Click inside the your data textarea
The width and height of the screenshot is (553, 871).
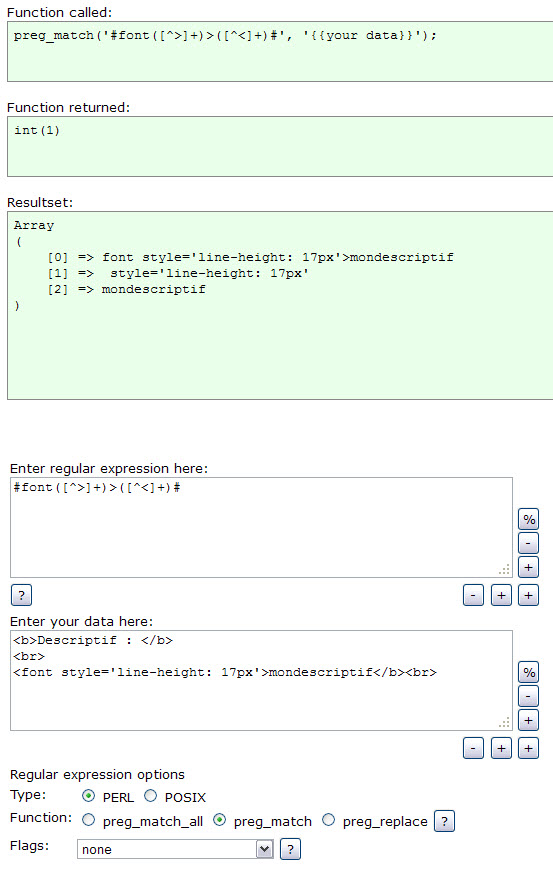tap(261, 680)
